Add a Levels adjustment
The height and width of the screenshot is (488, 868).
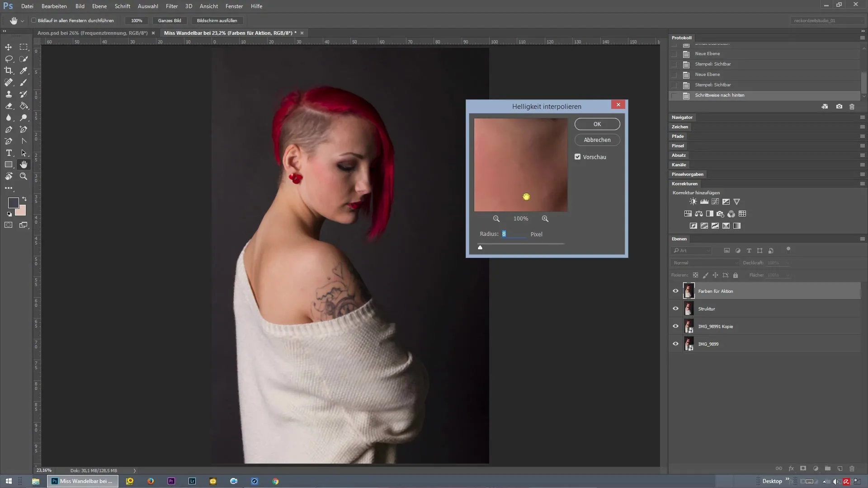click(x=704, y=202)
